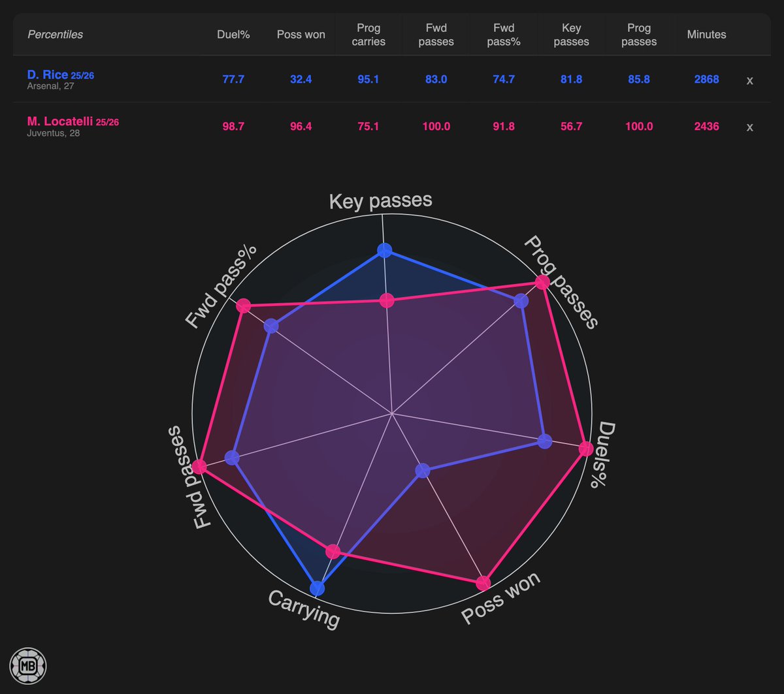Select Rice's Prog carries value 95.1
784x694 pixels.
point(368,80)
